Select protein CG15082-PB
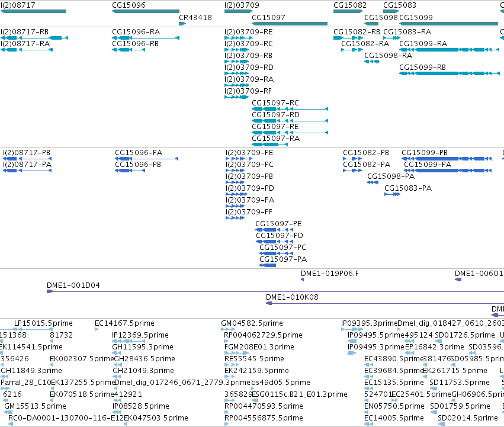This screenshot has width=504, height=427. [x=352, y=159]
